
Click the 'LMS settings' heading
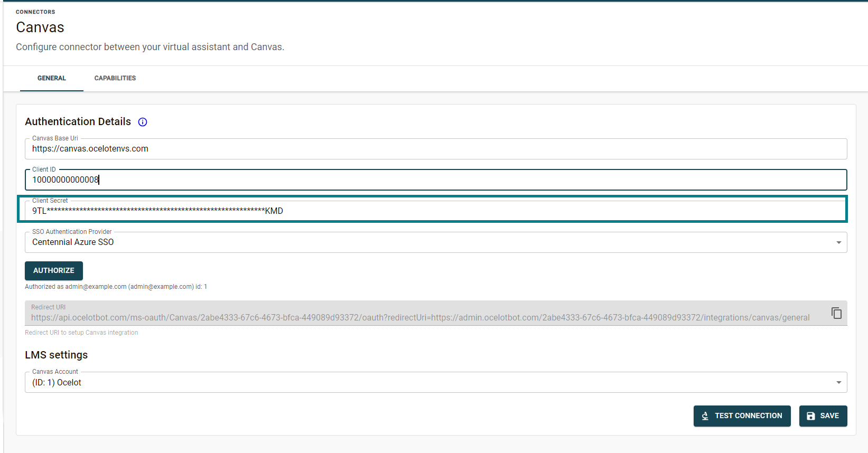click(57, 355)
